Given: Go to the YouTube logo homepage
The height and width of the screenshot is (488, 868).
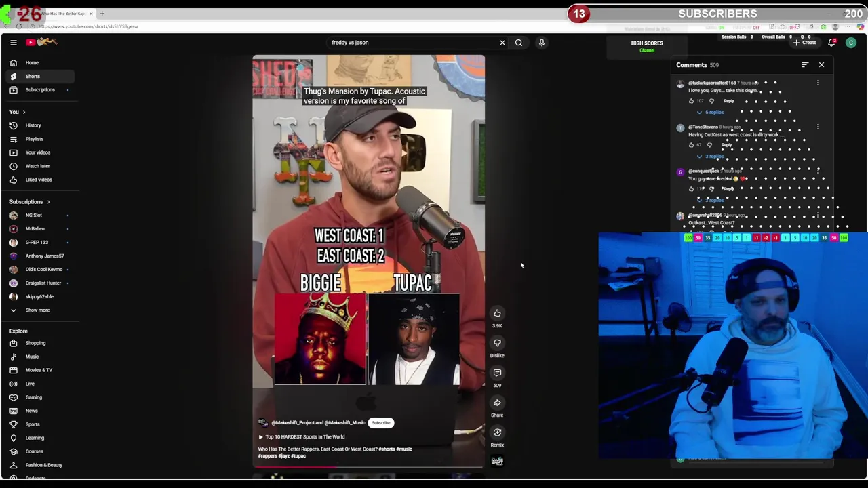Looking at the screenshot, I should (41, 42).
